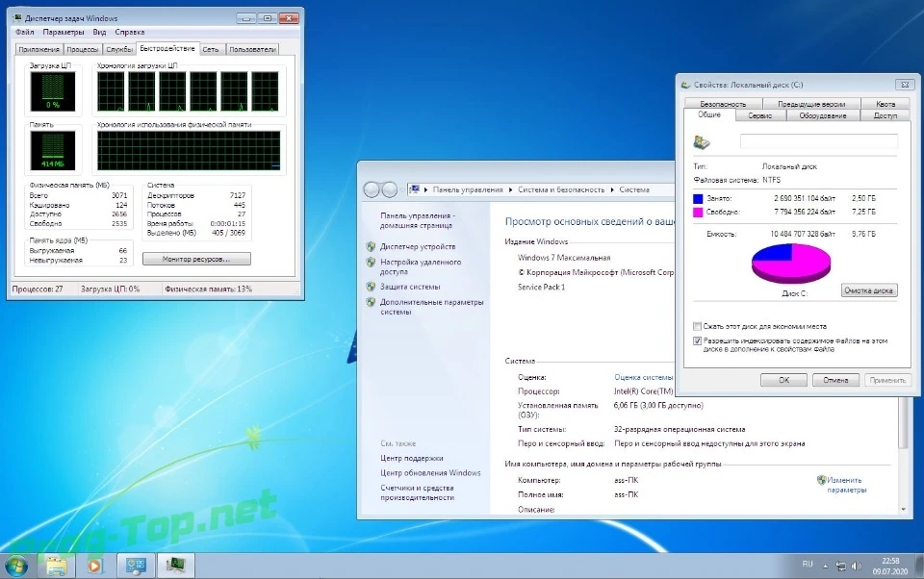The image size is (924, 579).
Task: Click the volume speaker tray icon
Action: click(x=857, y=566)
